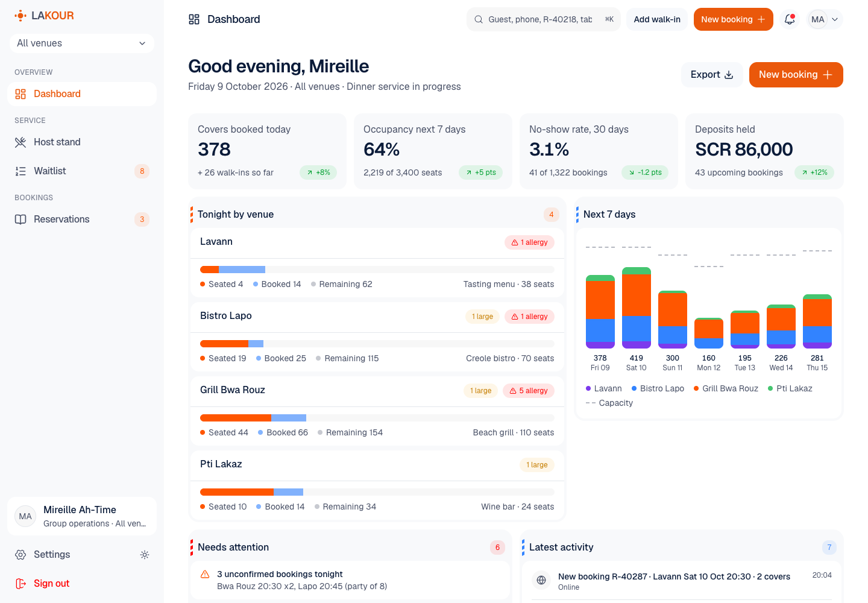Click the Lakour logo icon

point(20,16)
